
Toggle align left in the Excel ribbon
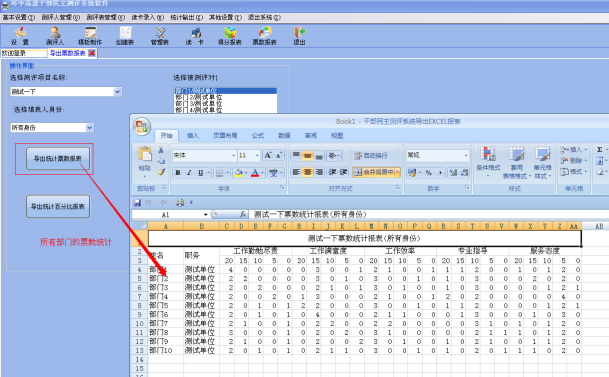pyautogui.click(x=296, y=172)
